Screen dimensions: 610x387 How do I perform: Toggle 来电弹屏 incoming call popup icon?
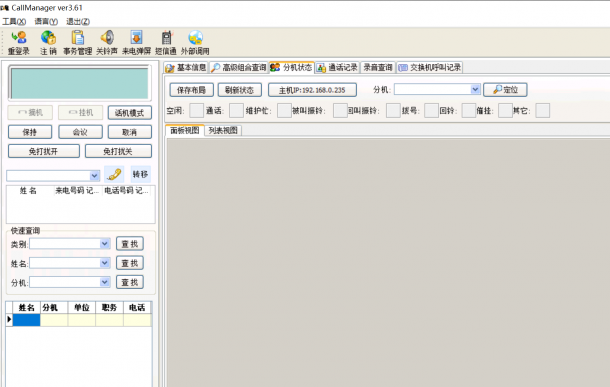136,38
